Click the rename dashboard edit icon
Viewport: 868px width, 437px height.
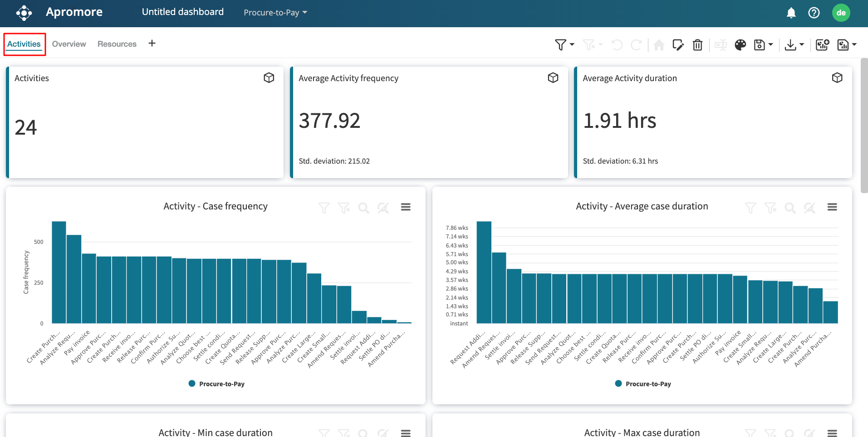click(x=678, y=45)
